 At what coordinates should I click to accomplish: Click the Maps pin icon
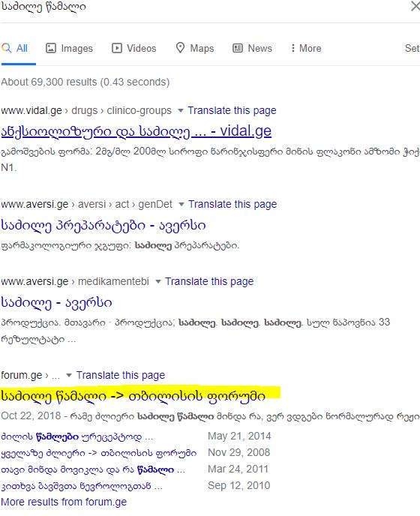(x=180, y=48)
